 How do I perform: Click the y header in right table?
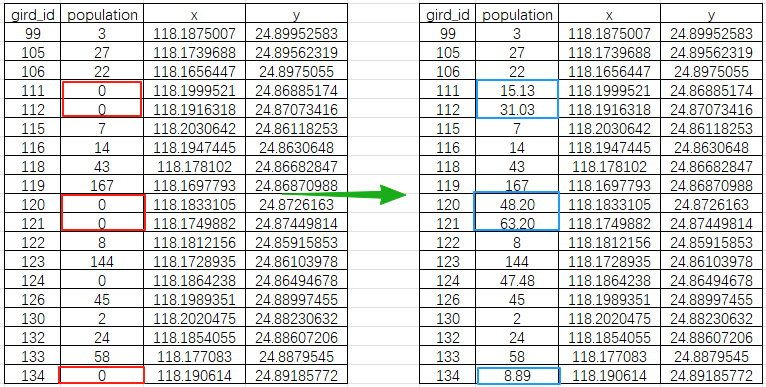(711, 15)
